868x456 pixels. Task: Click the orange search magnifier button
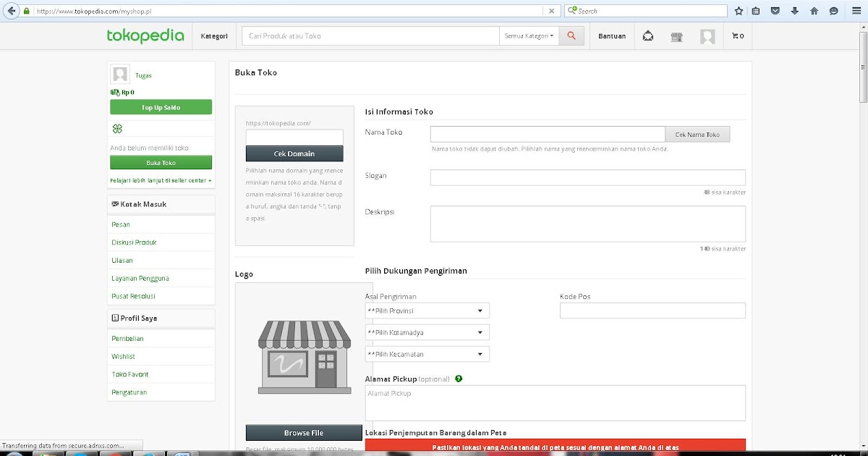tap(571, 35)
